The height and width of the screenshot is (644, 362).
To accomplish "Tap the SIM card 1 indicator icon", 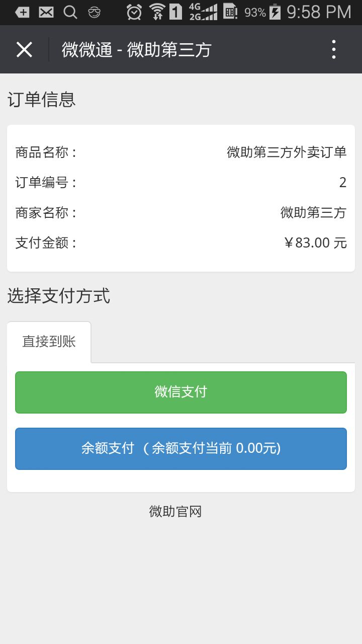I will 175,12.
